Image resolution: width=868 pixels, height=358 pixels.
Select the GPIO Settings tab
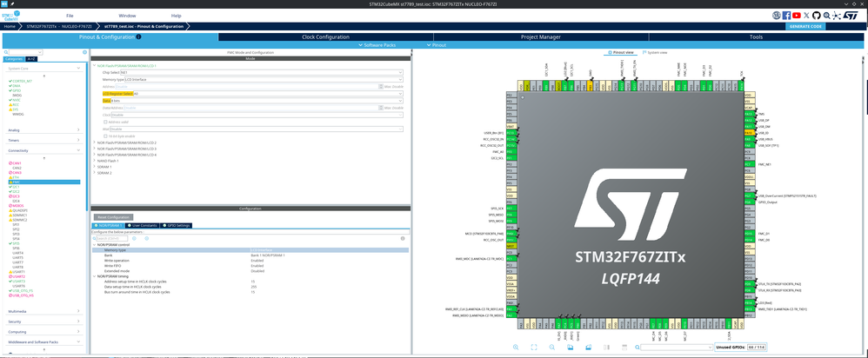pyautogui.click(x=178, y=225)
